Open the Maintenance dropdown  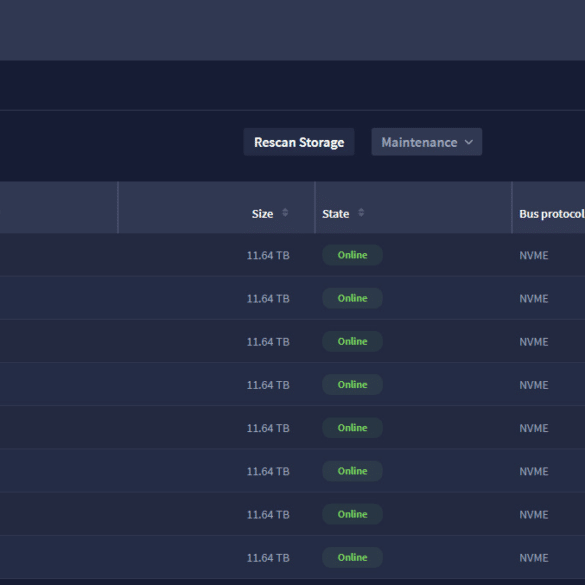[x=426, y=142]
